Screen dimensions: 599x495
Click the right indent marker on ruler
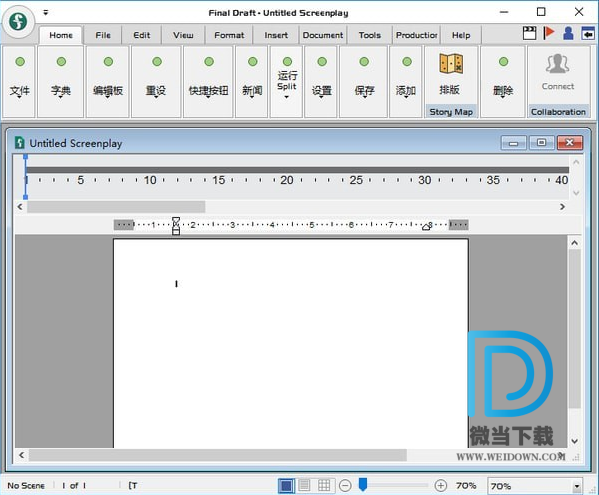(x=426, y=227)
